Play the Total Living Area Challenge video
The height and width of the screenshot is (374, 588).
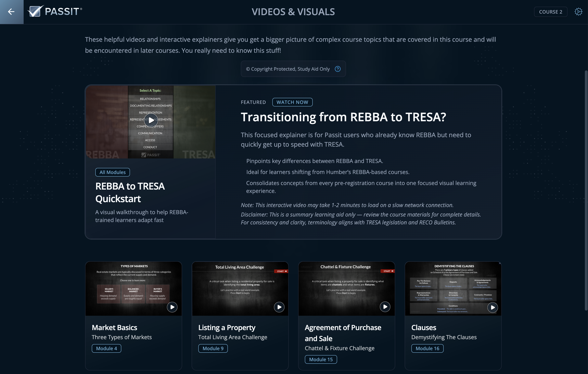(279, 307)
